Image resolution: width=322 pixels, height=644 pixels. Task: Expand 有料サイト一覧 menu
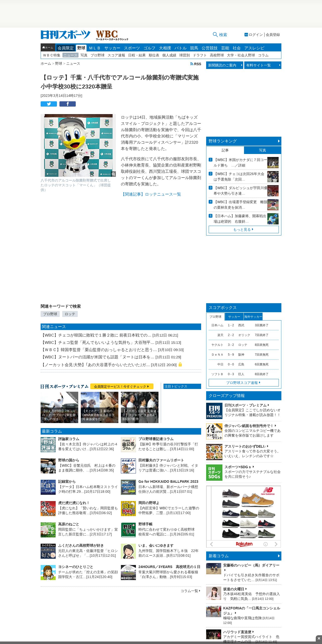(263, 65)
